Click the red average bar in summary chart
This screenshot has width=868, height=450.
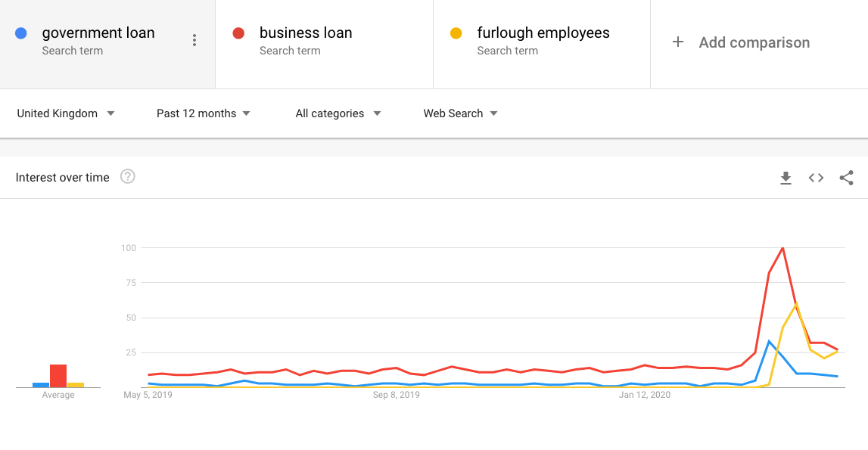tap(58, 376)
